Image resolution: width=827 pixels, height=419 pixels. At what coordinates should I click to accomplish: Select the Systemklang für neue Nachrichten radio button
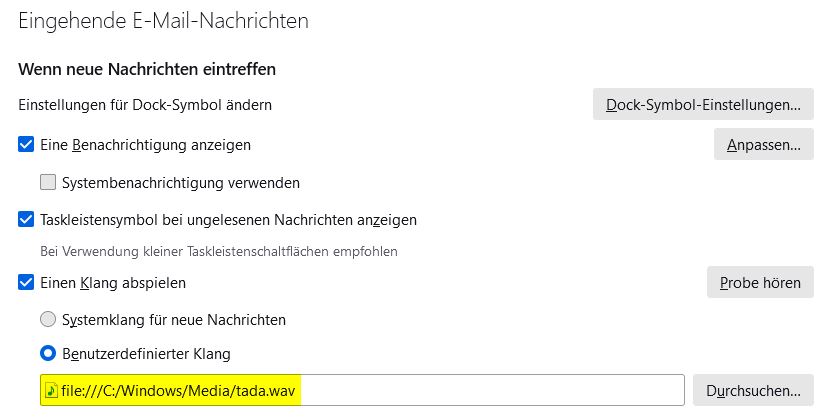[48, 320]
